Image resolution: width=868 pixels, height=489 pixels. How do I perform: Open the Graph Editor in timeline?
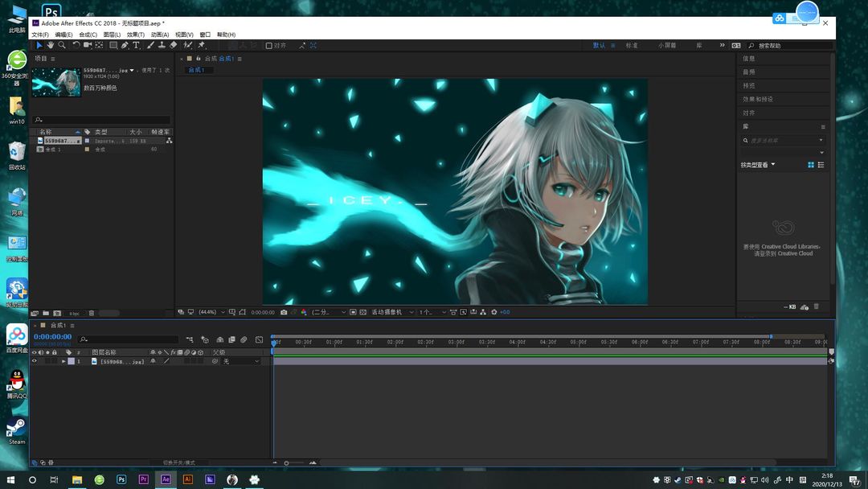(259, 339)
